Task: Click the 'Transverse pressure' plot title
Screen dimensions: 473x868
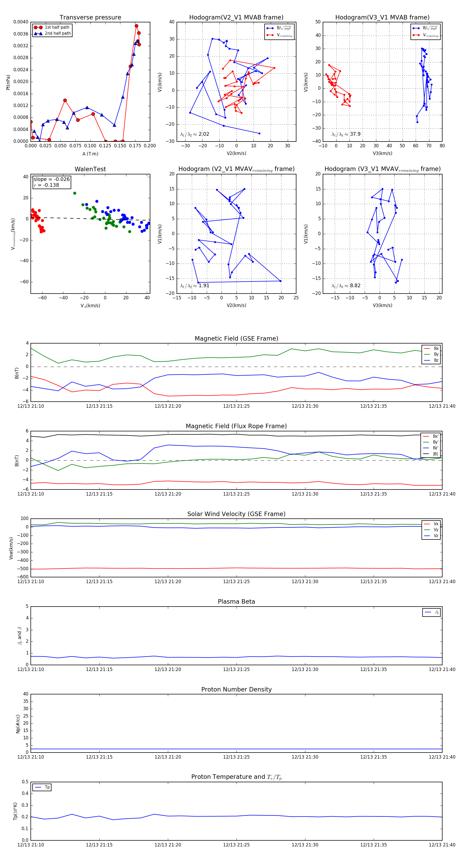Action: (x=90, y=18)
